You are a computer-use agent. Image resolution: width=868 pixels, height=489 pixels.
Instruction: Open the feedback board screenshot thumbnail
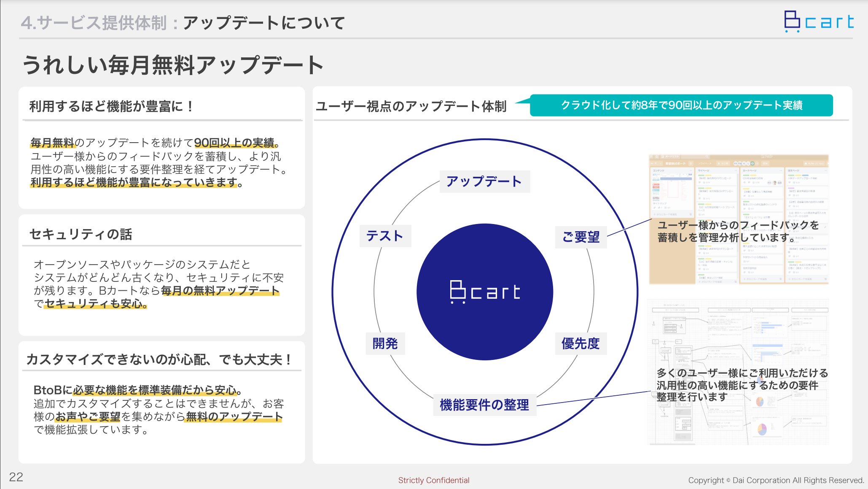[739, 219]
